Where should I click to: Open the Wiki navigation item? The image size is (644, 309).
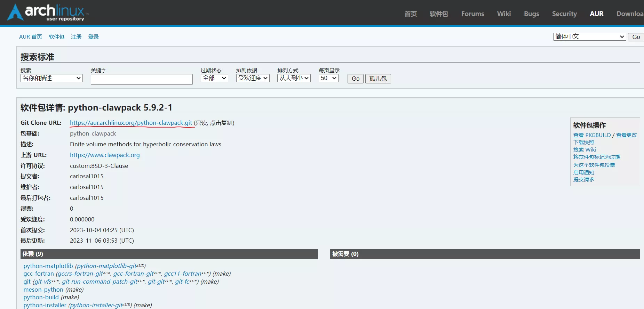[504, 14]
